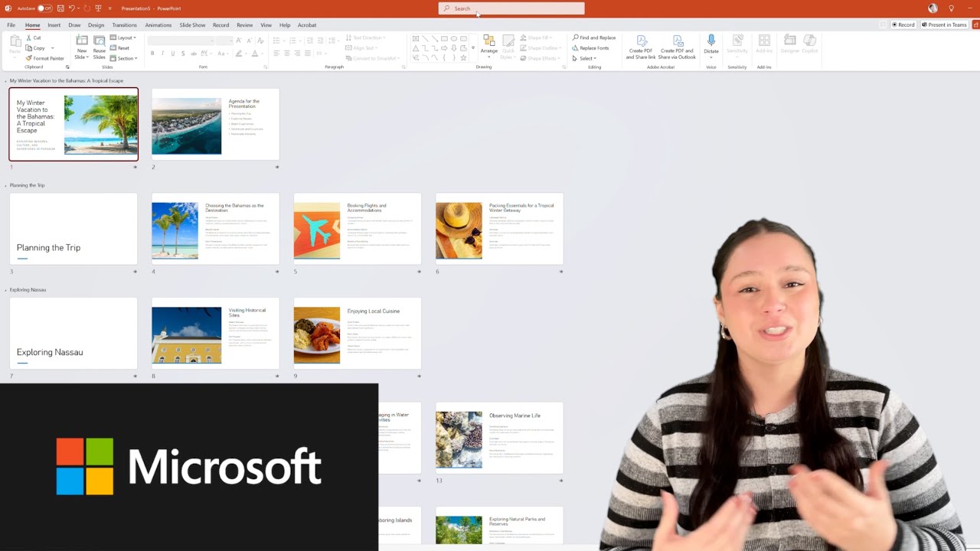Select the Format Painter tool
This screenshot has height=551, width=980.
pos(44,58)
